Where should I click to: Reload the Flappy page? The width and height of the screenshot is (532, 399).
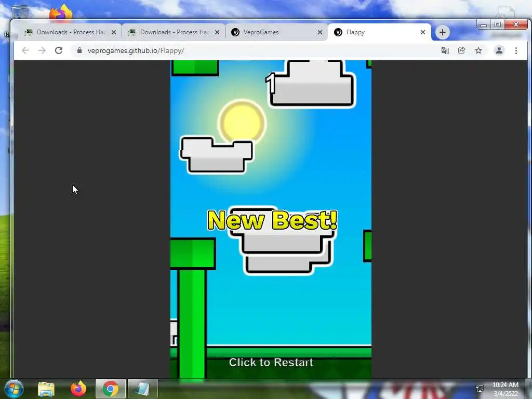(59, 50)
